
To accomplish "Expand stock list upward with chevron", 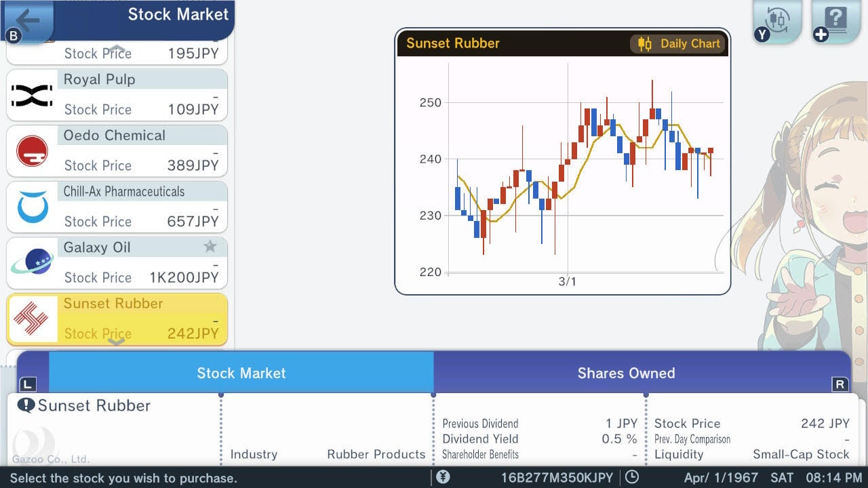I will point(117,49).
